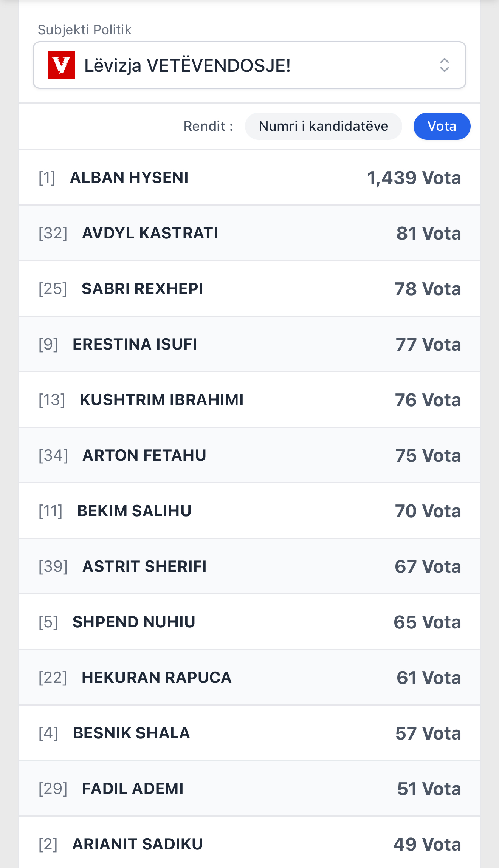
Task: Click Bekim Salihu candidate name
Action: 134,511
